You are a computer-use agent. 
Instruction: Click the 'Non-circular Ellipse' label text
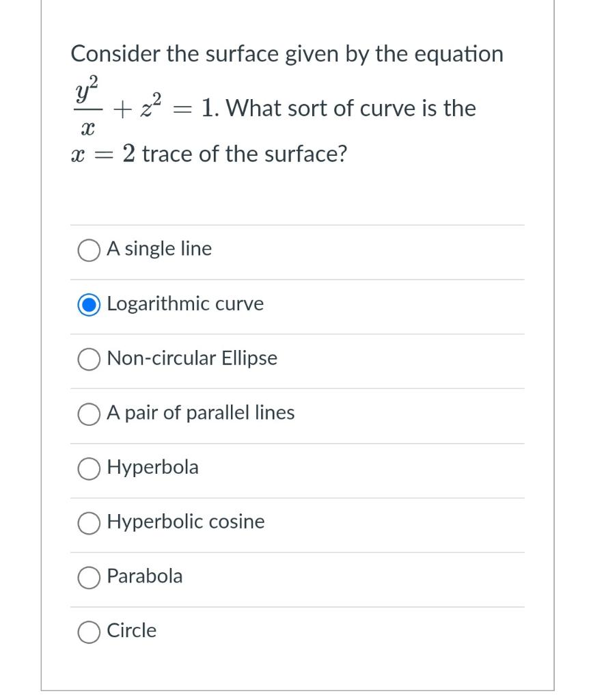coord(192,358)
